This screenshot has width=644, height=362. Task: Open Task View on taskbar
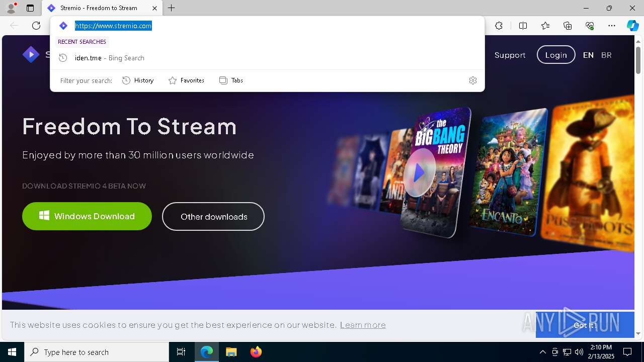pos(181,352)
